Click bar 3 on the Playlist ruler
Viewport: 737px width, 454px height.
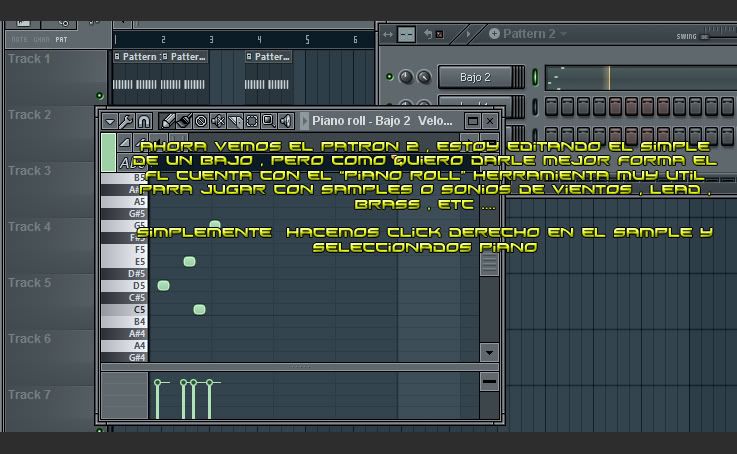click(x=212, y=39)
